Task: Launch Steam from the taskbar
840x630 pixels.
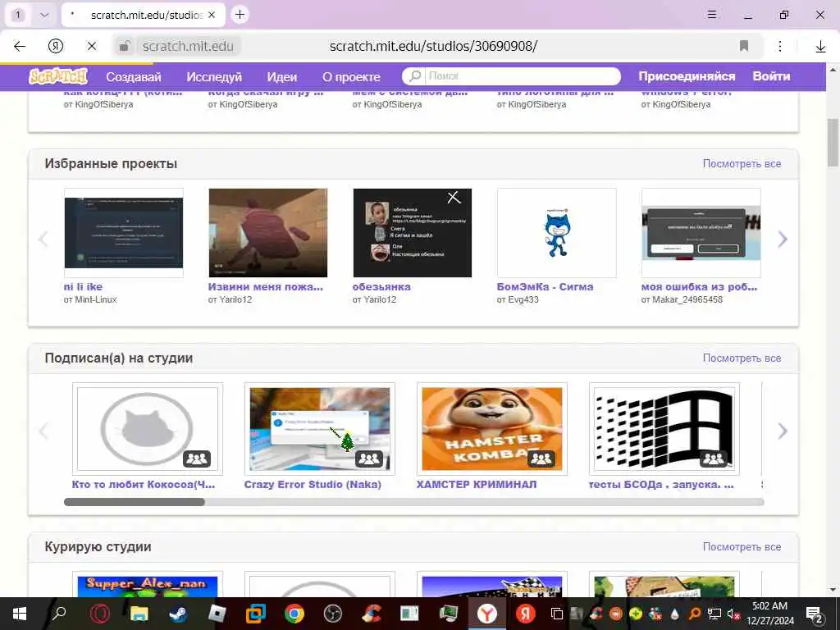Action: point(178,614)
